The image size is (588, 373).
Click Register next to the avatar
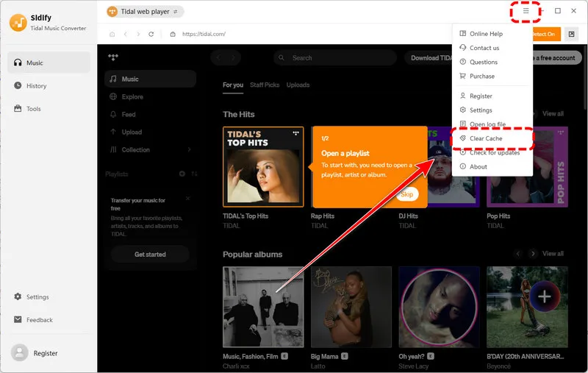click(46, 353)
